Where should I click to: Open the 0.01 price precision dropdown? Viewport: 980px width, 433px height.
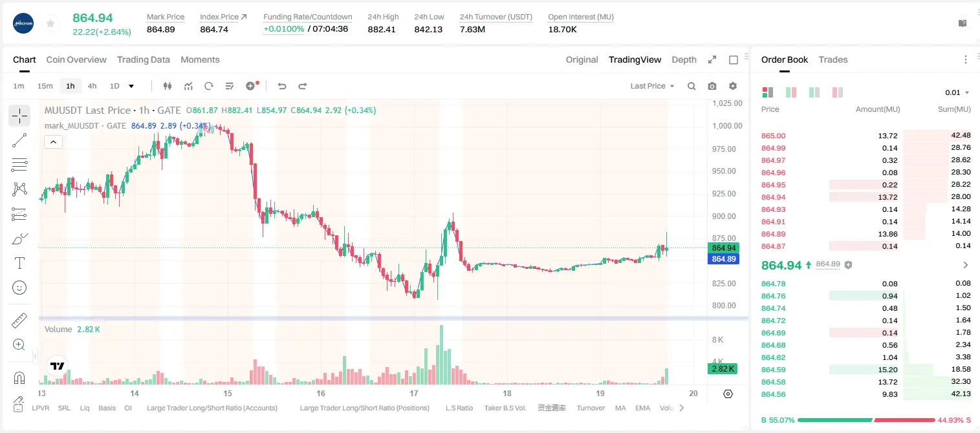(957, 92)
